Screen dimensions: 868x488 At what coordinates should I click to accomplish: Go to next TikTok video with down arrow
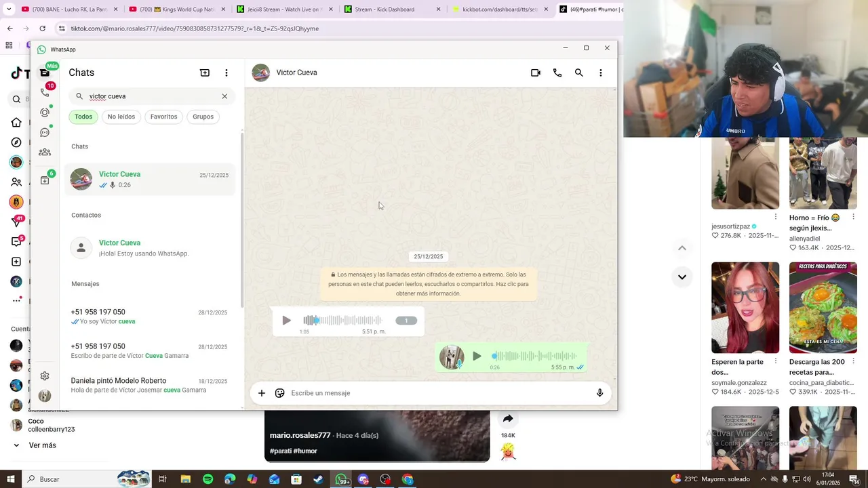682,277
